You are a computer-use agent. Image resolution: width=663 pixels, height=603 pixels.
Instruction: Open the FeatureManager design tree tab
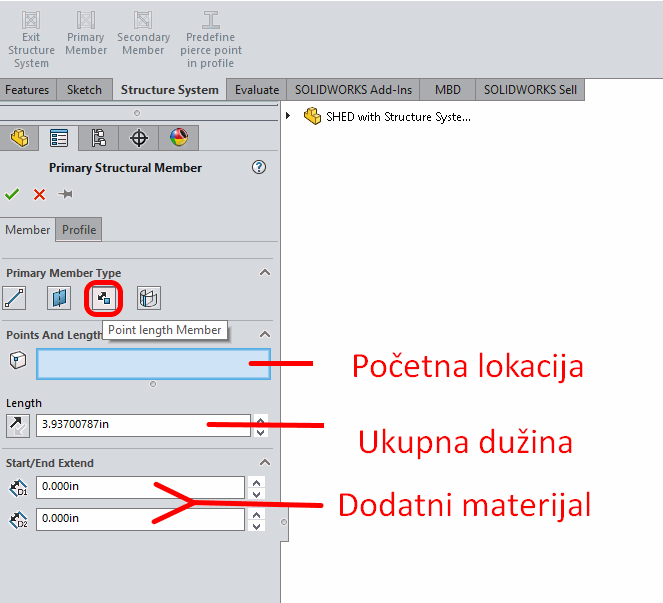click(x=19, y=137)
